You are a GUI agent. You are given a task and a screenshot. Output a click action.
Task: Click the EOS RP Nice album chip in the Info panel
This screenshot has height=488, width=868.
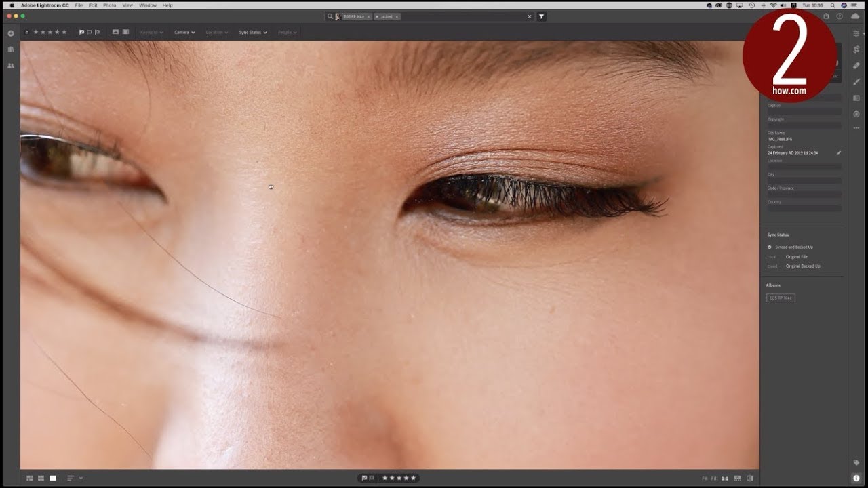coord(781,298)
